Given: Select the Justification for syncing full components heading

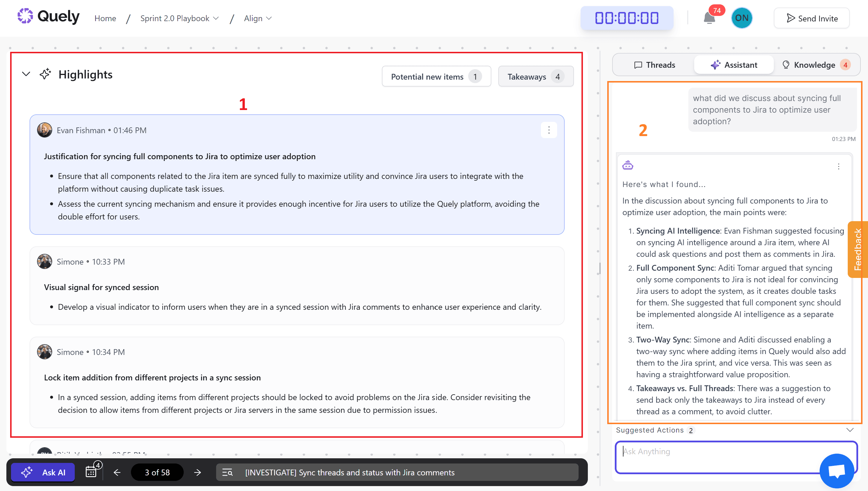Looking at the screenshot, I should pyautogui.click(x=180, y=156).
